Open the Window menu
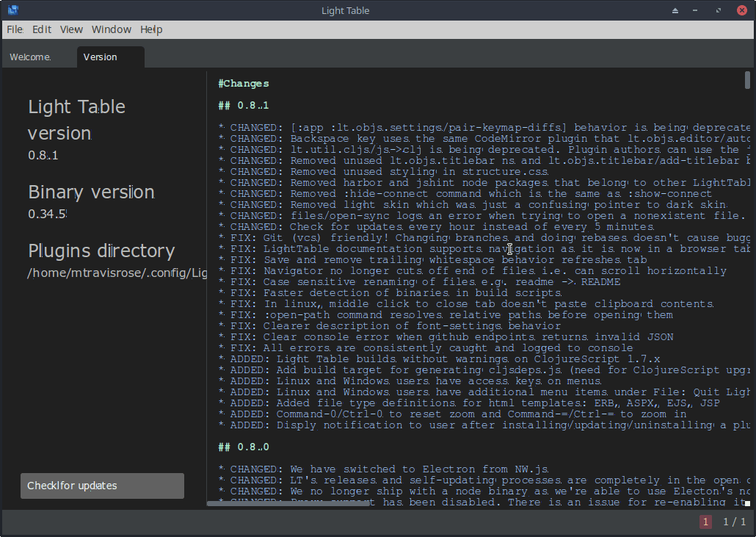Image resolution: width=756 pixels, height=537 pixels. click(112, 29)
